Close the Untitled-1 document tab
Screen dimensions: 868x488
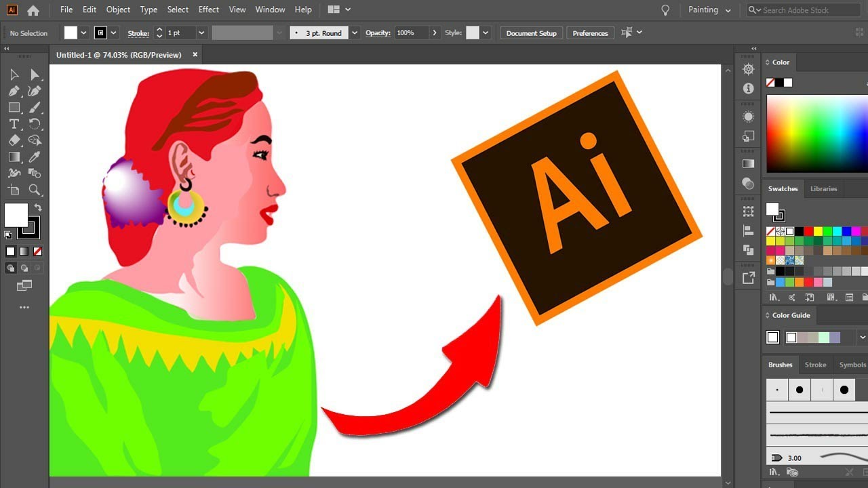[x=195, y=54]
